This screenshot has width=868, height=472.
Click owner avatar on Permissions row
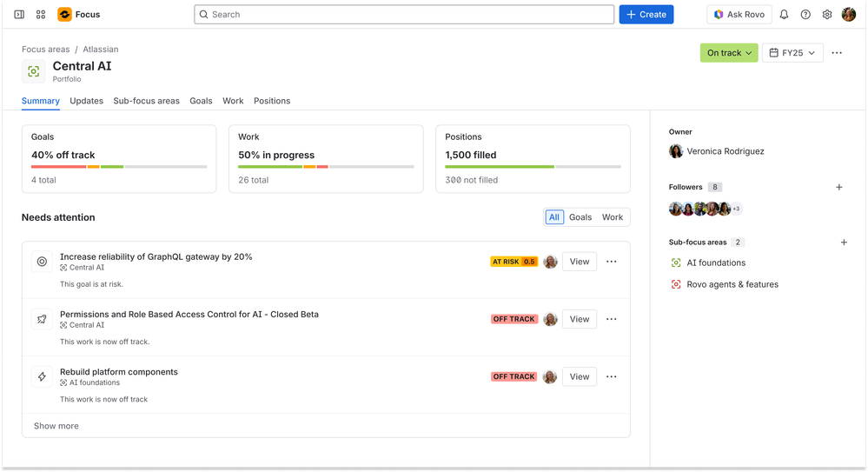pyautogui.click(x=550, y=319)
